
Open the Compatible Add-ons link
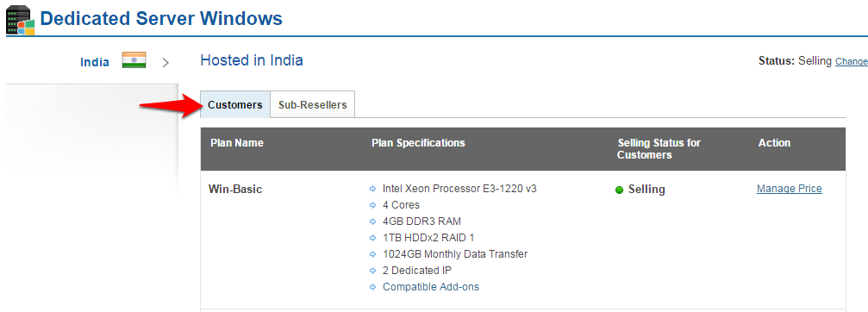click(431, 287)
